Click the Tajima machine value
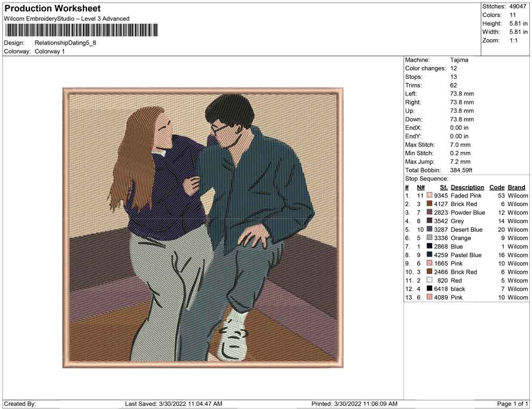 (x=459, y=60)
